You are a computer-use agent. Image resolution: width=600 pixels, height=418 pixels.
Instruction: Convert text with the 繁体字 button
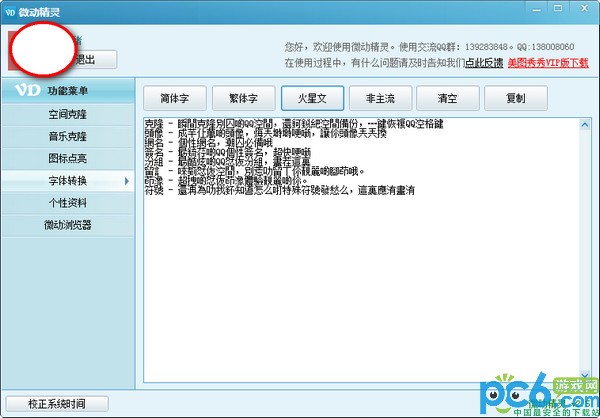point(243,98)
